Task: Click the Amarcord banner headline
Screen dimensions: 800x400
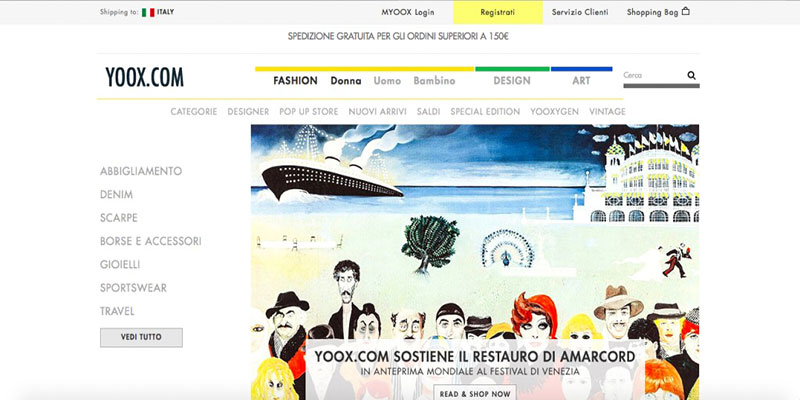Action: 474,356
